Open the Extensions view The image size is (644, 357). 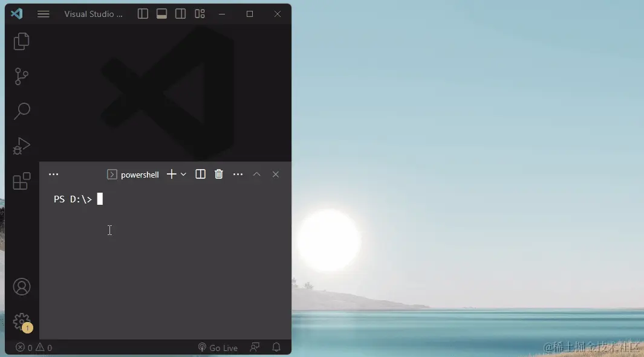coord(21,181)
